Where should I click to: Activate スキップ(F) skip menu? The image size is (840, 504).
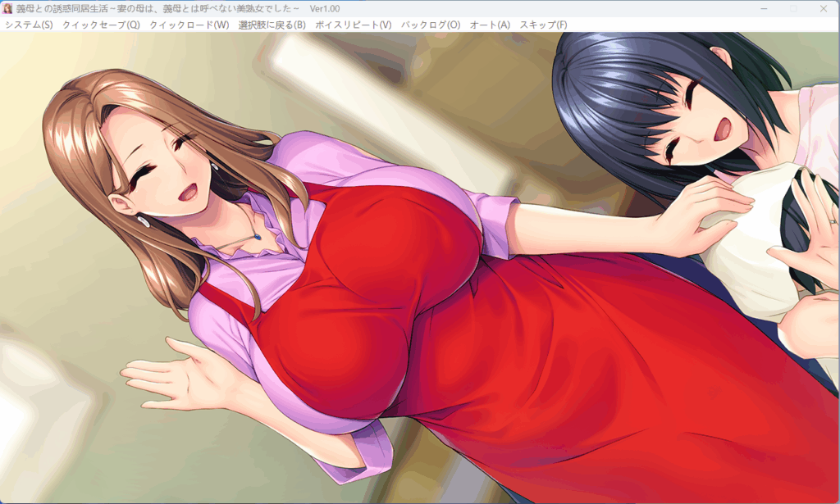[543, 25]
